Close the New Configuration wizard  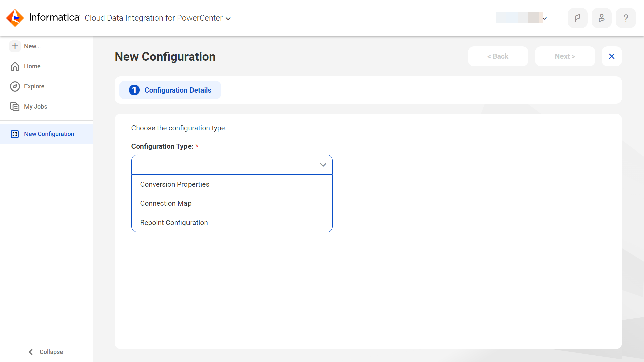point(612,56)
